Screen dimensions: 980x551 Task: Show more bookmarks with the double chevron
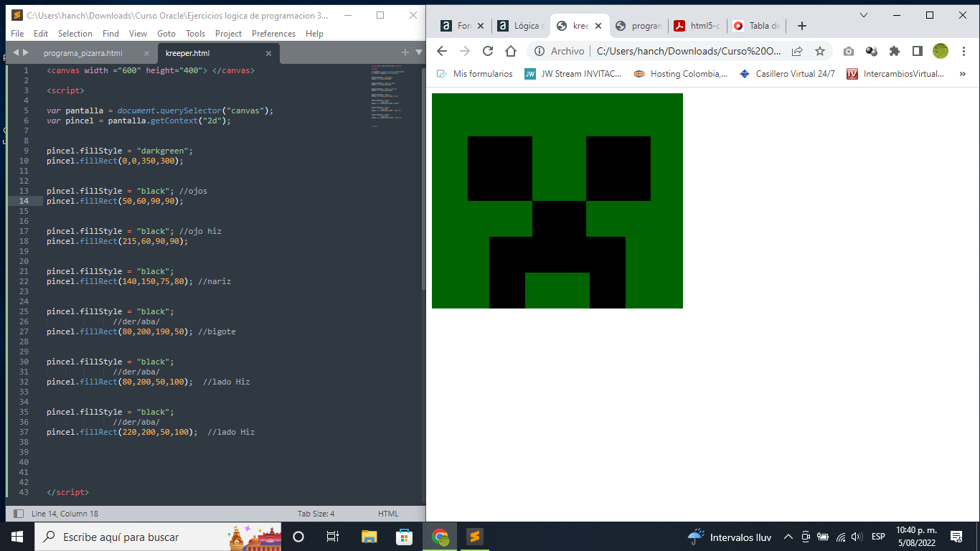(x=963, y=74)
